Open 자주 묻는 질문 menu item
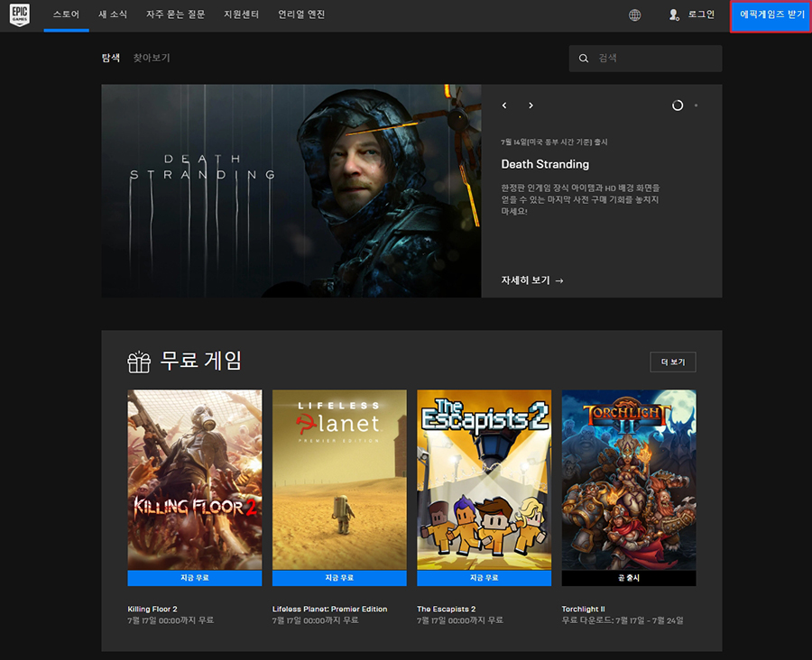The image size is (812, 660). (x=176, y=14)
